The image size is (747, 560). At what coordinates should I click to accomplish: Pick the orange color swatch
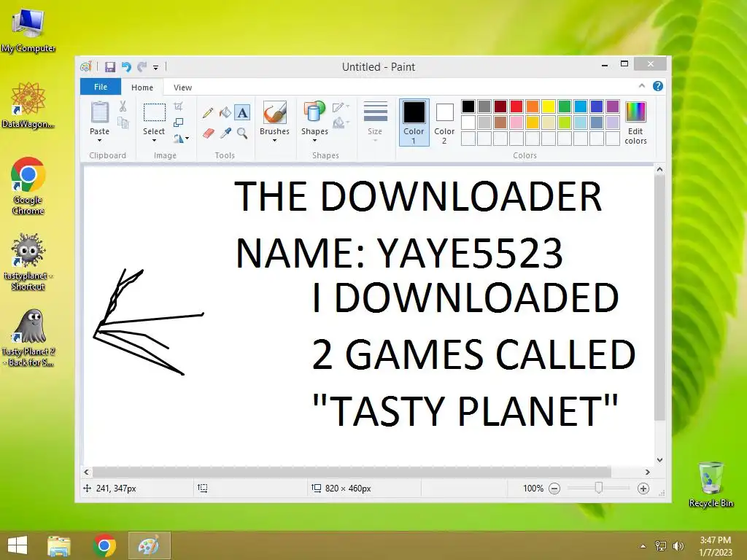point(533,106)
